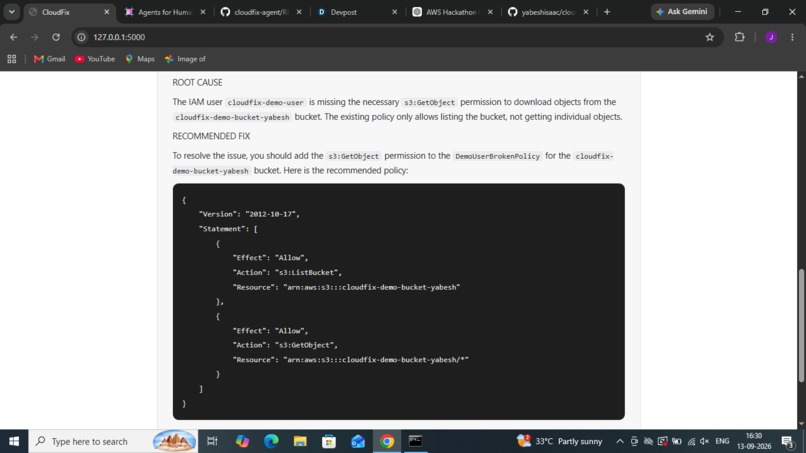Screen dimensions: 806x453
Task: Open the Extensions puzzle icon
Action: coord(739,37)
